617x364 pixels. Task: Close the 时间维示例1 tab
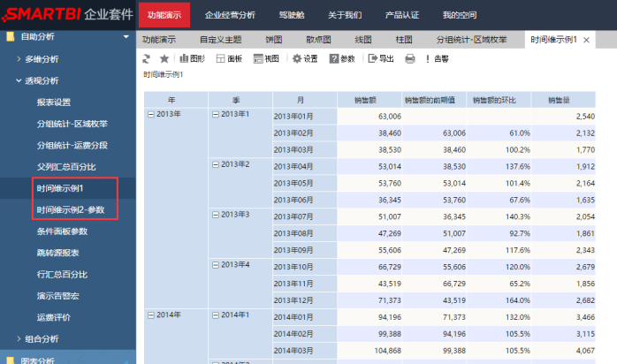tap(586, 40)
